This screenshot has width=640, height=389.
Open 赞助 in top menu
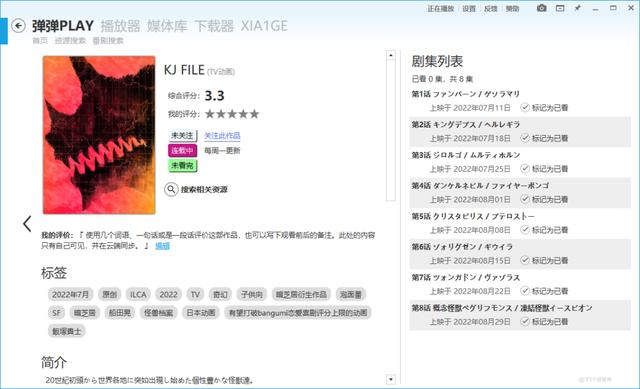512,9
